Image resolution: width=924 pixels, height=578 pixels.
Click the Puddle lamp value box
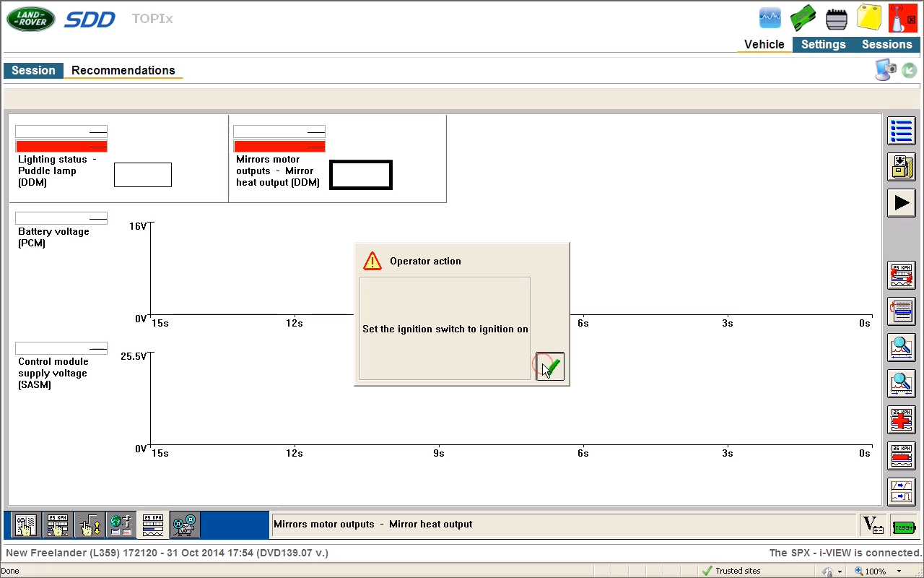pos(143,175)
